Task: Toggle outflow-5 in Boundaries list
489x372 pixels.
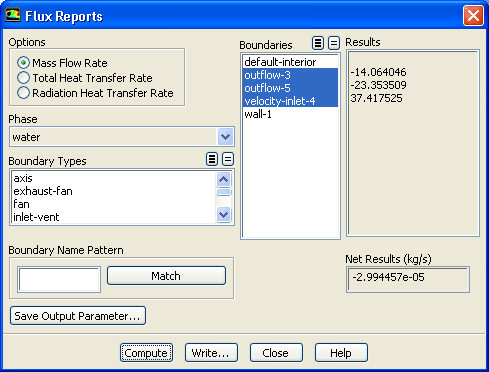Action: point(290,88)
